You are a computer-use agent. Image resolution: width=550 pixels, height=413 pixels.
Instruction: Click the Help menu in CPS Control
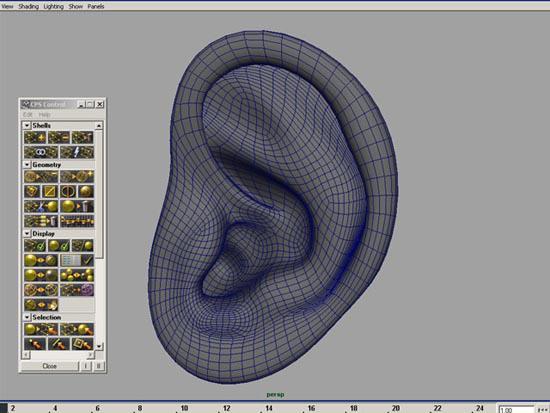(45, 115)
